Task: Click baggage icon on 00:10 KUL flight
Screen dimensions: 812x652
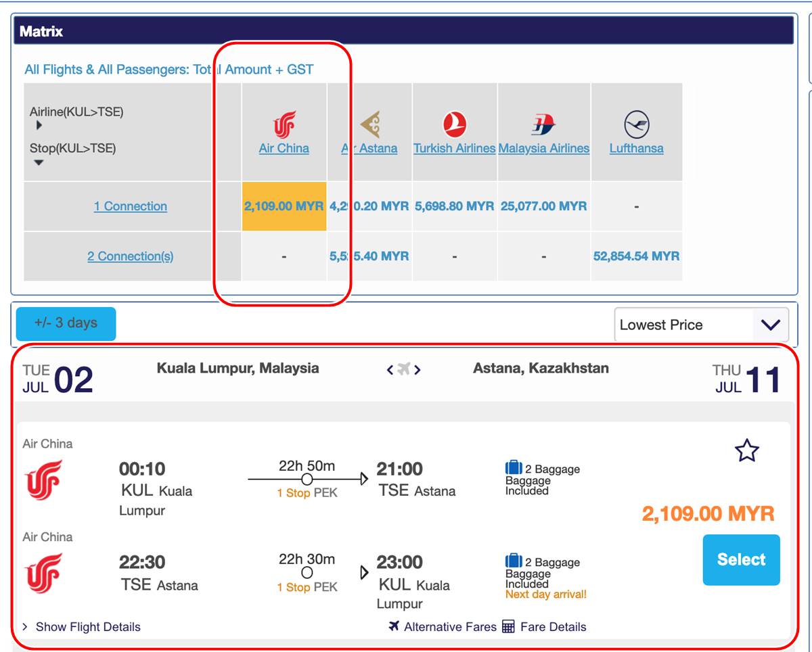Action: pyautogui.click(x=514, y=467)
